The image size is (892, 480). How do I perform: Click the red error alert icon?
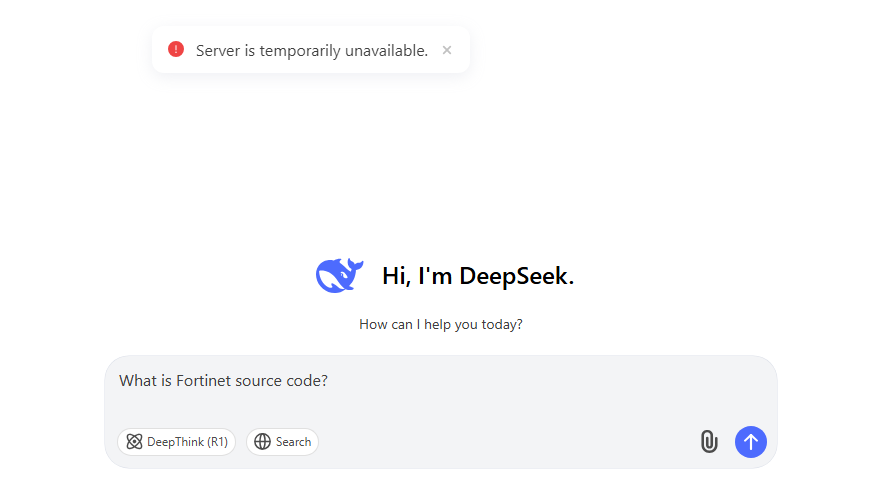[x=176, y=49]
